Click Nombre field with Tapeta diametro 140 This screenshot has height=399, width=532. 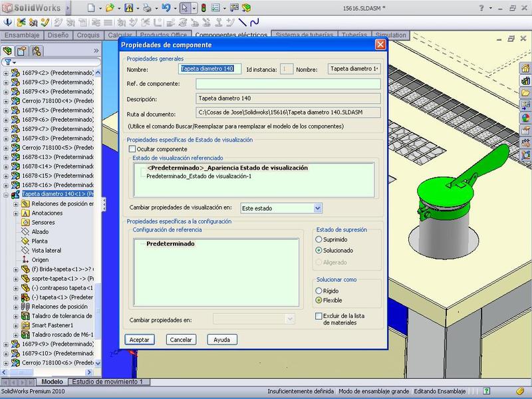coord(210,69)
